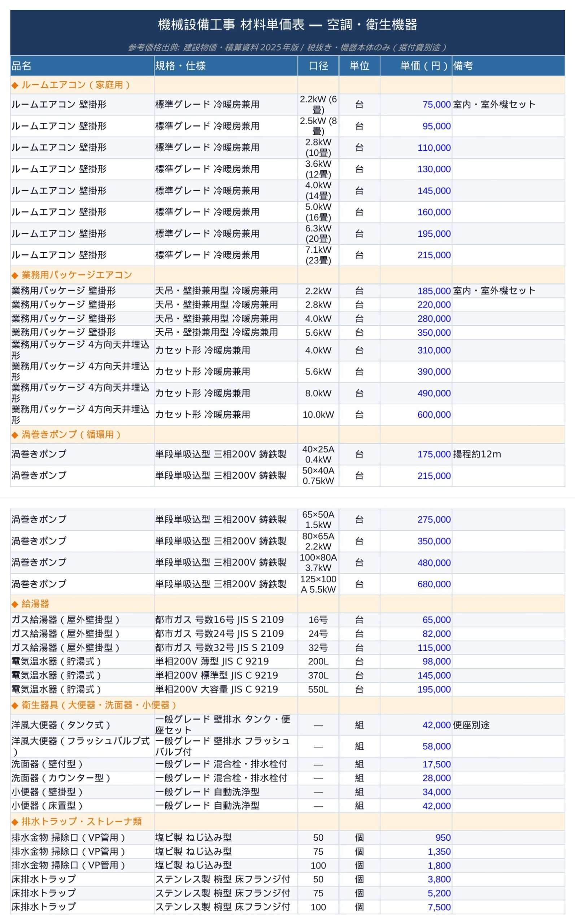This screenshot has width=575, height=924.
Task: Click the 揚程約12m remark cell
Action: click(477, 454)
